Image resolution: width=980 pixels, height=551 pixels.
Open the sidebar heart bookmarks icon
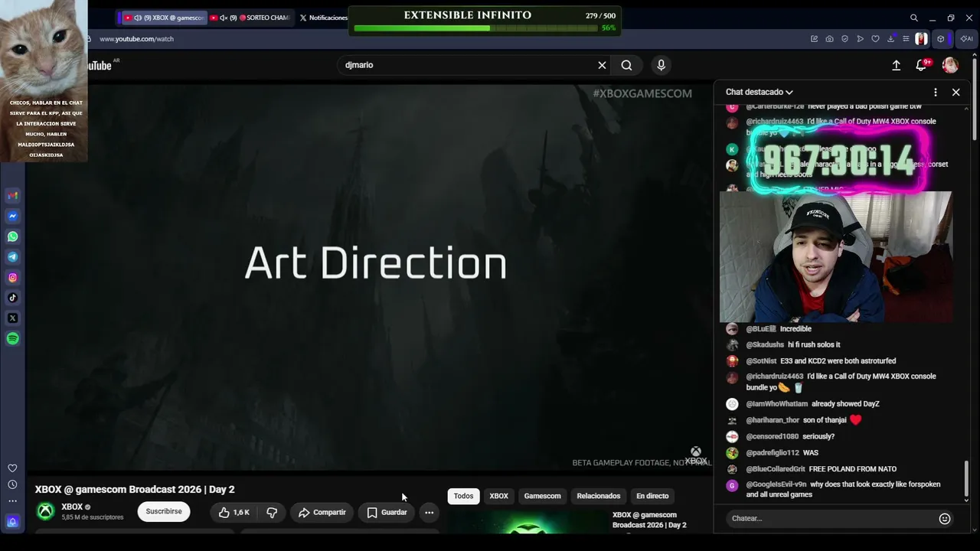tap(12, 468)
